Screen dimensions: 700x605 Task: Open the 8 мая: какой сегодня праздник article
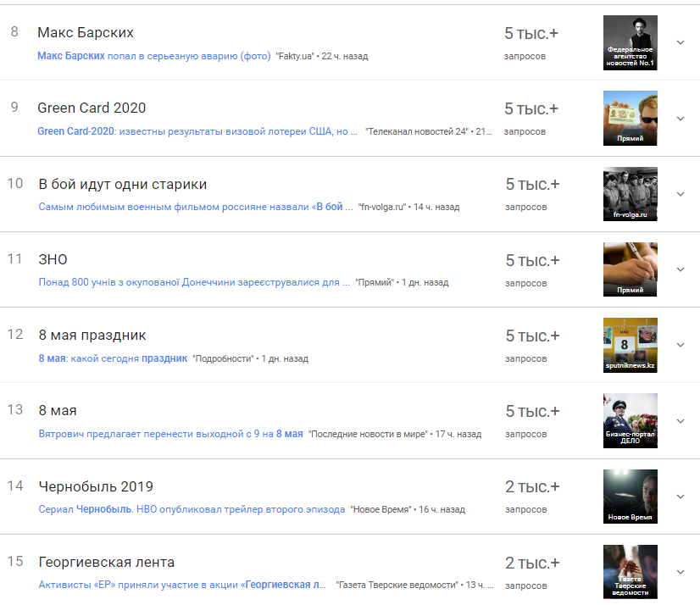coord(113,358)
